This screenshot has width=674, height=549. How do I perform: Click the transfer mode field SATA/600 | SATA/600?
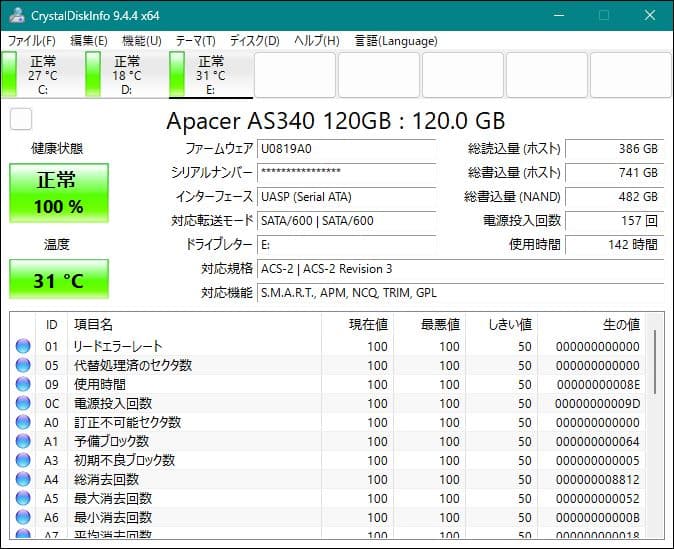tap(346, 221)
